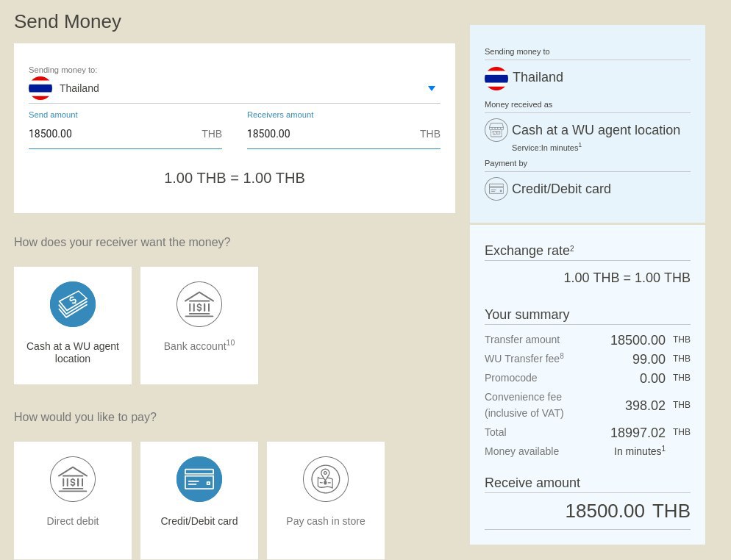Click the Service:In minutes text
This screenshot has height=560, width=731.
(x=546, y=147)
